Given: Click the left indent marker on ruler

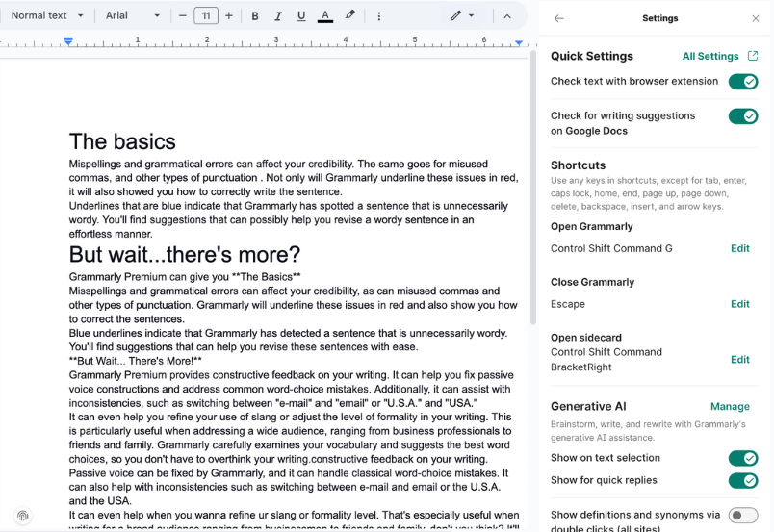Looking at the screenshot, I should pyautogui.click(x=68, y=41).
